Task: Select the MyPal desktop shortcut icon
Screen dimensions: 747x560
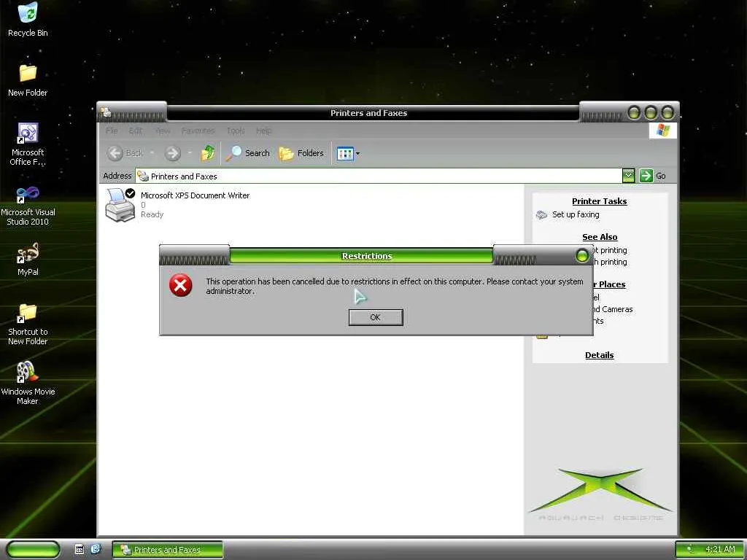Action: coord(28,260)
